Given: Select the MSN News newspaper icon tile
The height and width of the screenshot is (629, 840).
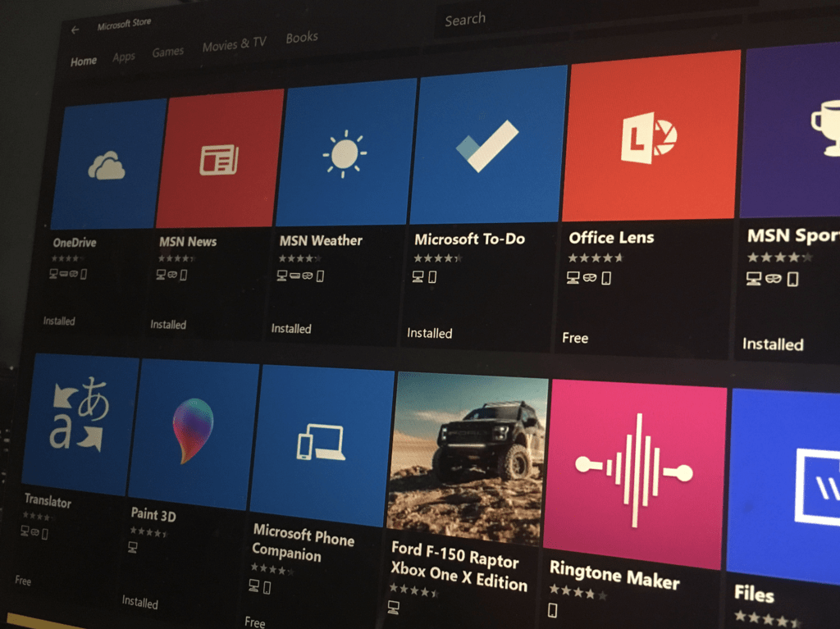Looking at the screenshot, I should point(220,158).
